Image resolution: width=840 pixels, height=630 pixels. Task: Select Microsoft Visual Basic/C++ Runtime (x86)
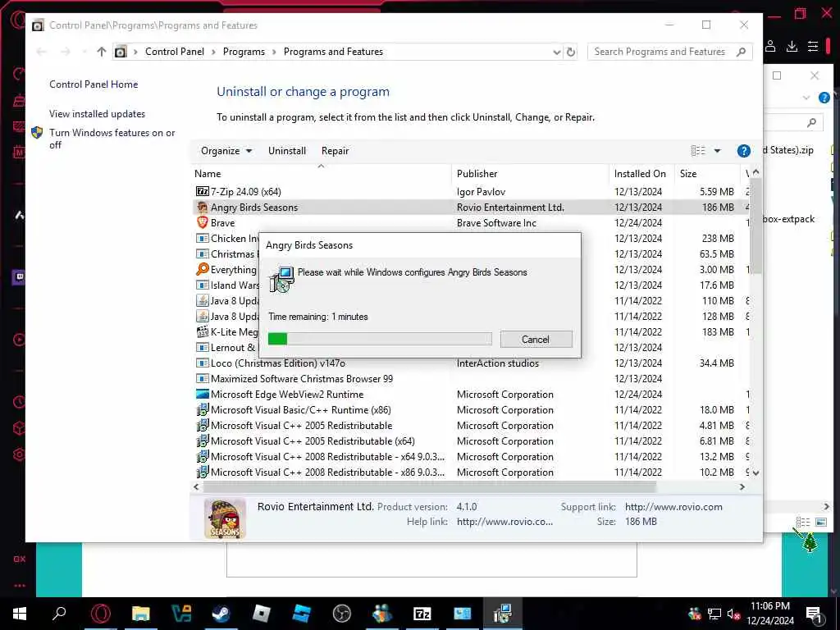click(470, 410)
